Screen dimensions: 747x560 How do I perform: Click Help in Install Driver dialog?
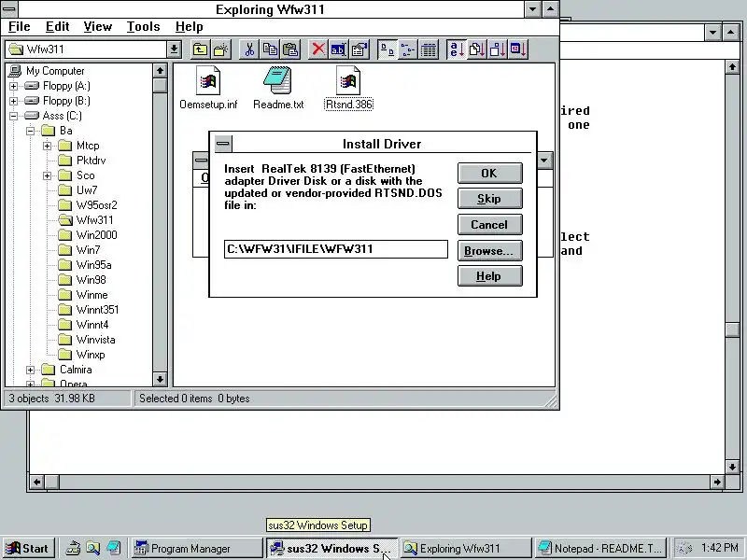(x=489, y=275)
